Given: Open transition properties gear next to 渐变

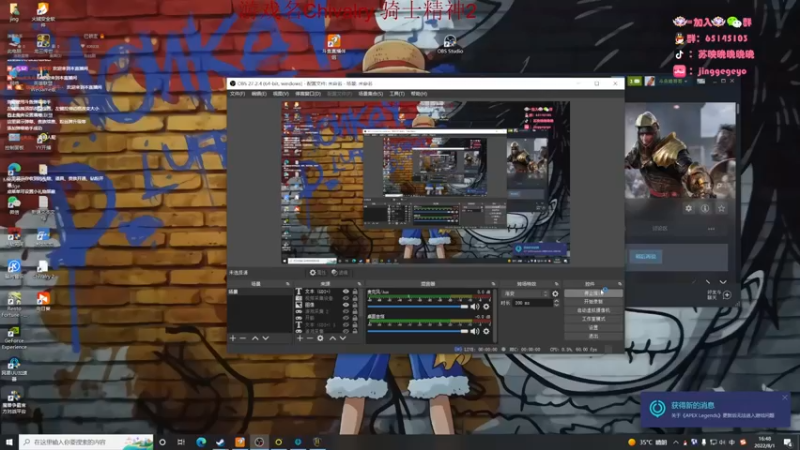Looking at the screenshot, I should coord(555,294).
